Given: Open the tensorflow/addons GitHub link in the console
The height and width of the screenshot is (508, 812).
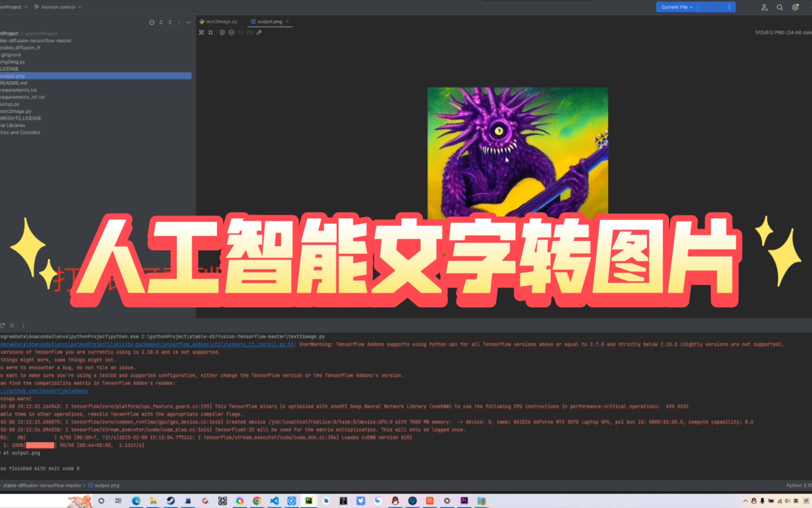Looking at the screenshot, I should tap(44, 390).
